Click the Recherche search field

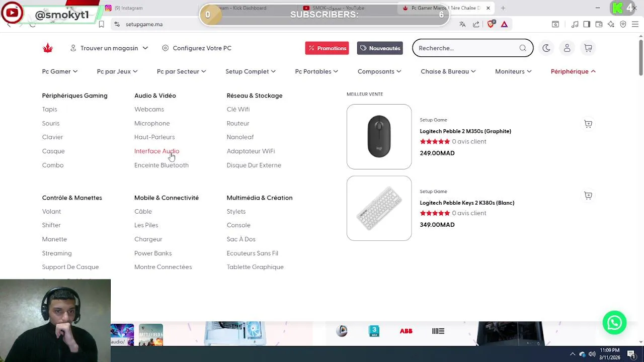tap(465, 48)
